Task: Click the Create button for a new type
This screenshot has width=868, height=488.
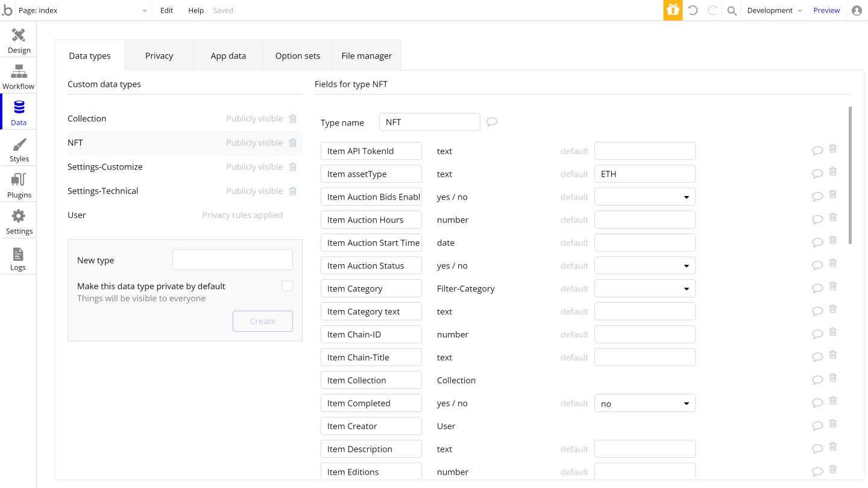Action: click(263, 321)
